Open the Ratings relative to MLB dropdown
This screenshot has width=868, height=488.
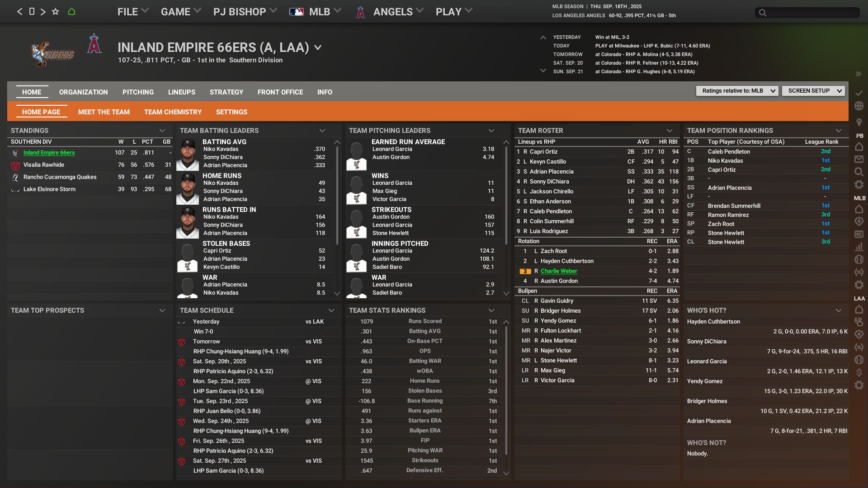737,91
